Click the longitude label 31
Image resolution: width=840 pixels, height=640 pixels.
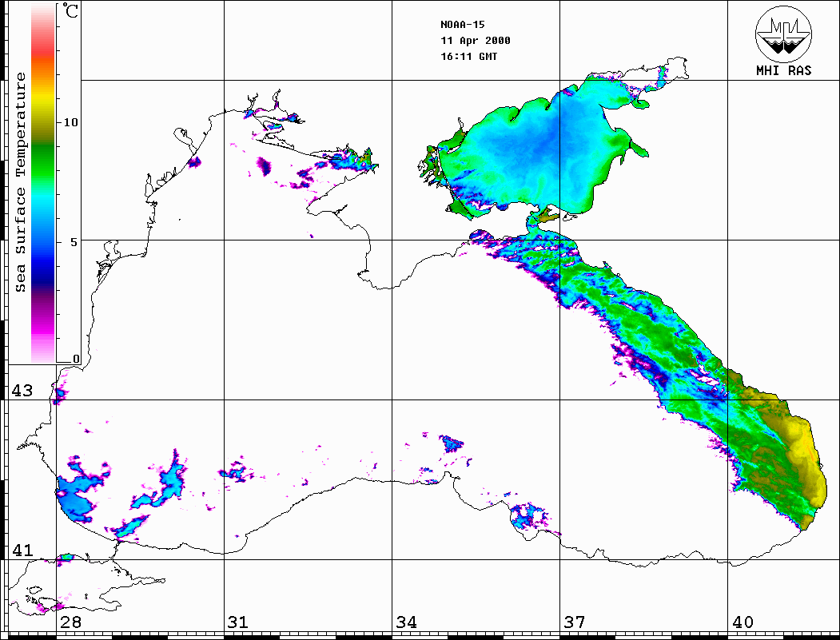238,622
